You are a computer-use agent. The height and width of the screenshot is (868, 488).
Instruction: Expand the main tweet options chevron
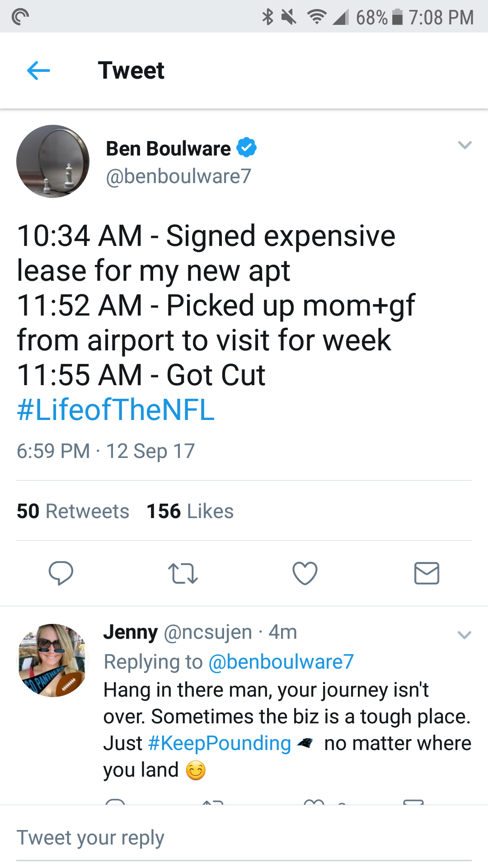(465, 145)
